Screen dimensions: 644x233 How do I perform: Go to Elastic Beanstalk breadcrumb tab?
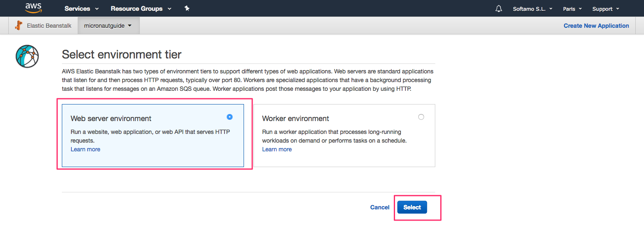coord(49,26)
